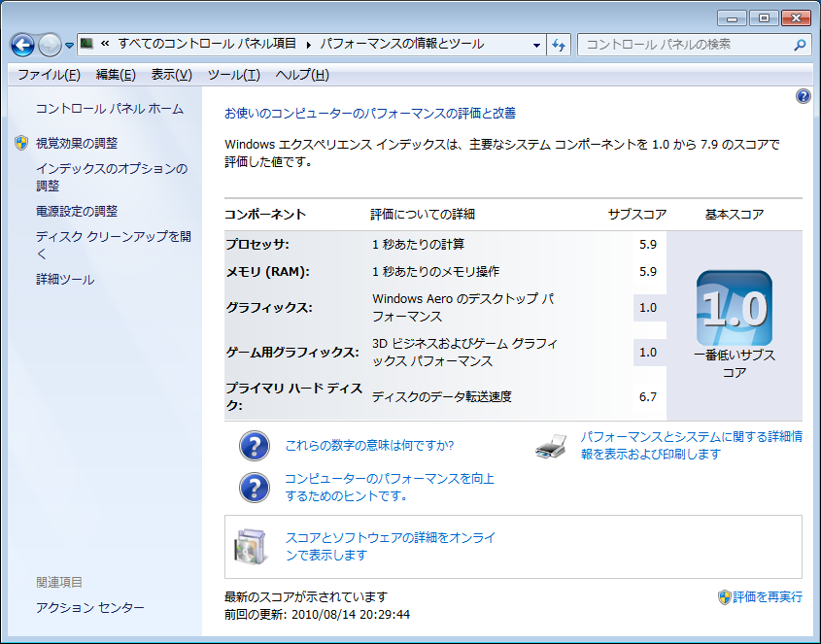Click the search magnifier icon
This screenshot has width=821, height=644.
[x=800, y=45]
